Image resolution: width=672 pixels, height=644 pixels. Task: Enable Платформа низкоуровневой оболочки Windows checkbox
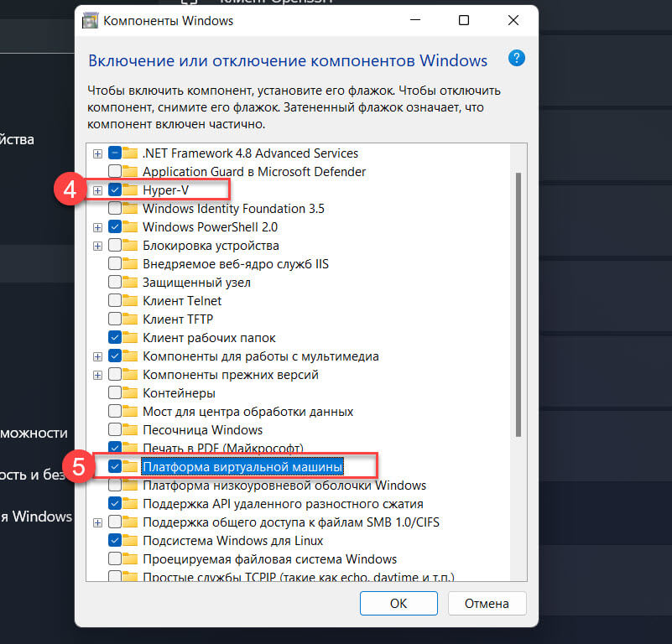click(115, 485)
